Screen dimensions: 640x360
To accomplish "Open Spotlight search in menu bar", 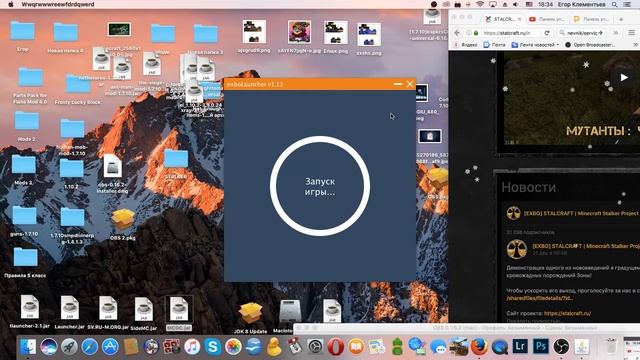I will coord(614,4).
